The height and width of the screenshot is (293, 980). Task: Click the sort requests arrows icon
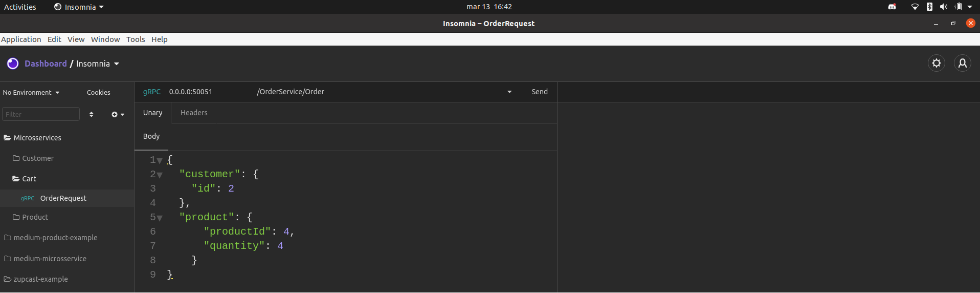pyautogui.click(x=91, y=114)
